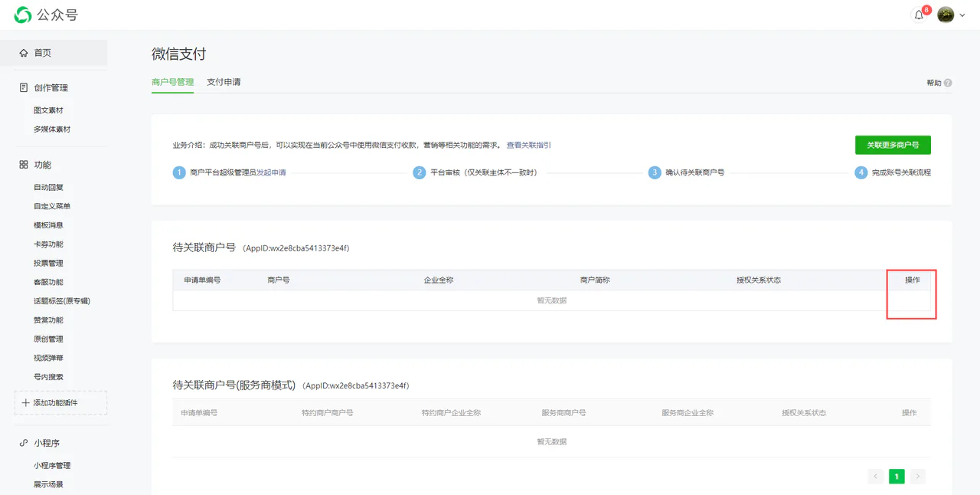Click the 小程序 section icon
The image size is (980, 495).
24,443
